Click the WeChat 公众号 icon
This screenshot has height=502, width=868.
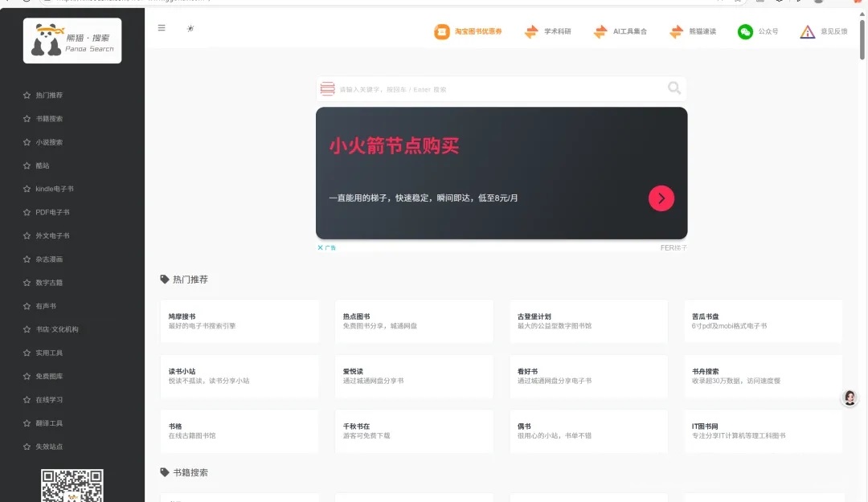click(746, 32)
